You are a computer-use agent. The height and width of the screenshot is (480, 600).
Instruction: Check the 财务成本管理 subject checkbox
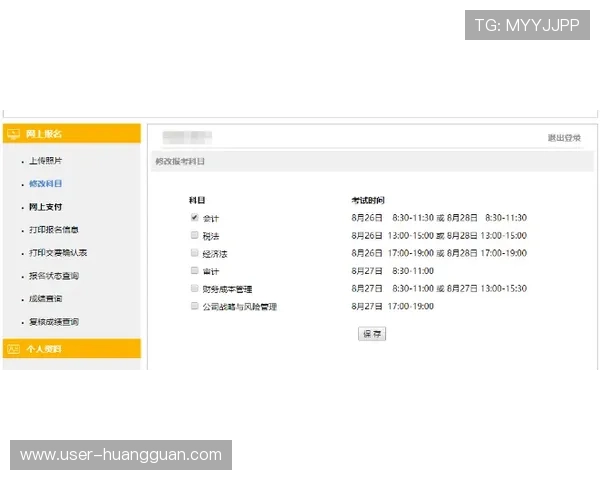(x=194, y=288)
